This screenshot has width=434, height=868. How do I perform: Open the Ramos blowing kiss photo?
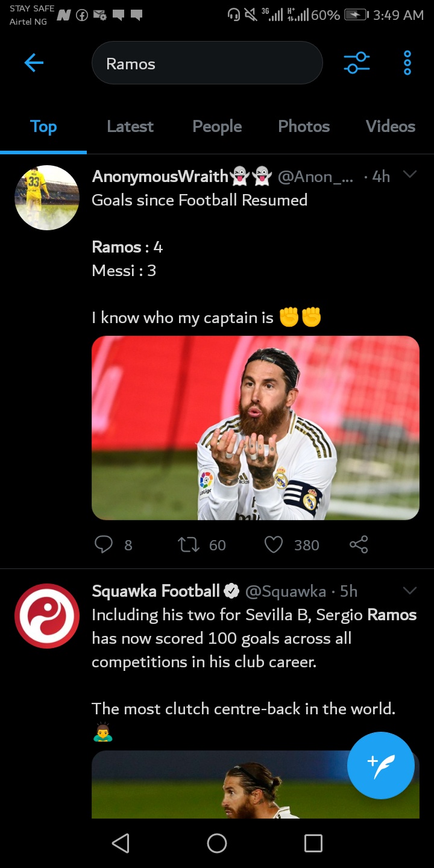pyautogui.click(x=256, y=428)
